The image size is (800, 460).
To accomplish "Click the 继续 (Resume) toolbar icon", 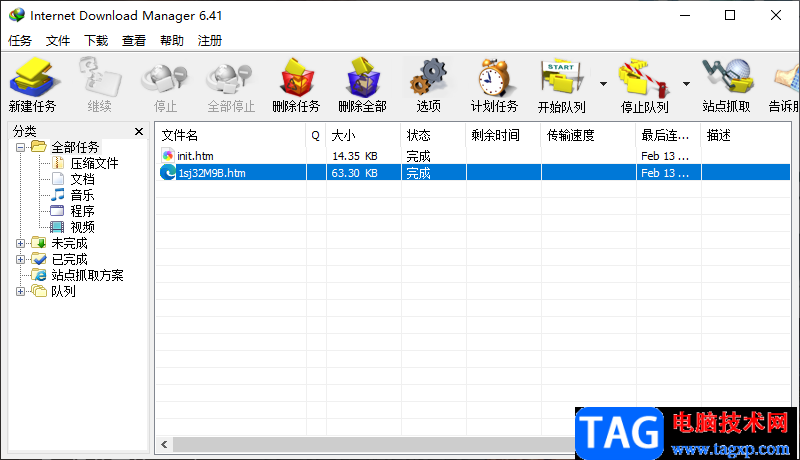I will click(100, 78).
